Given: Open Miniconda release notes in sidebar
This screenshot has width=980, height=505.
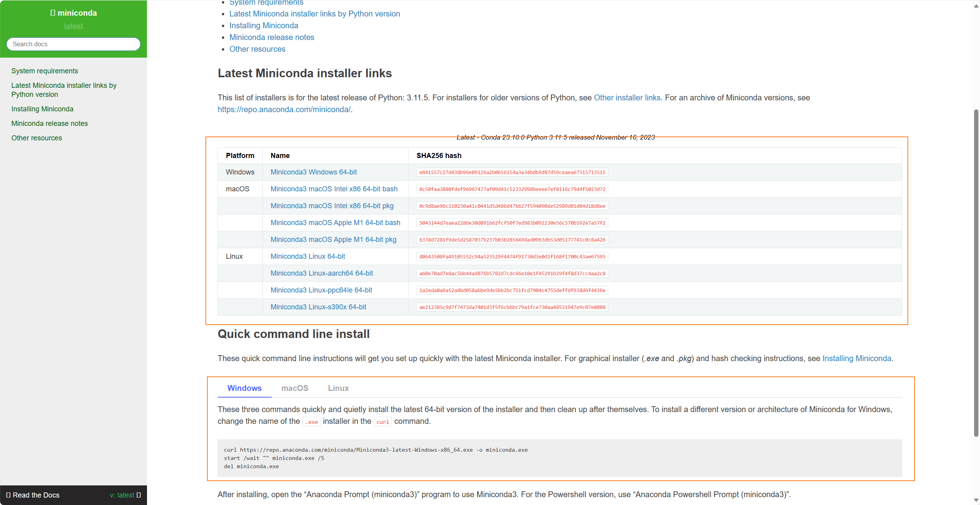Looking at the screenshot, I should (x=49, y=124).
